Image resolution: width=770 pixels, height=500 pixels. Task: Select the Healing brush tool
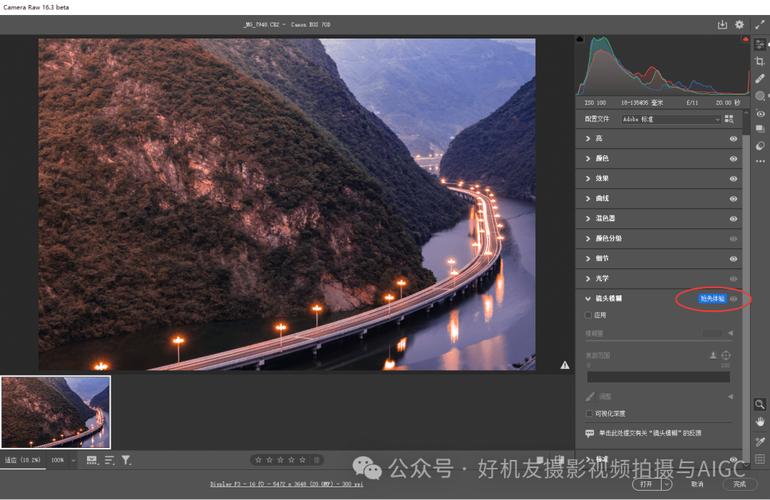pyautogui.click(x=760, y=79)
